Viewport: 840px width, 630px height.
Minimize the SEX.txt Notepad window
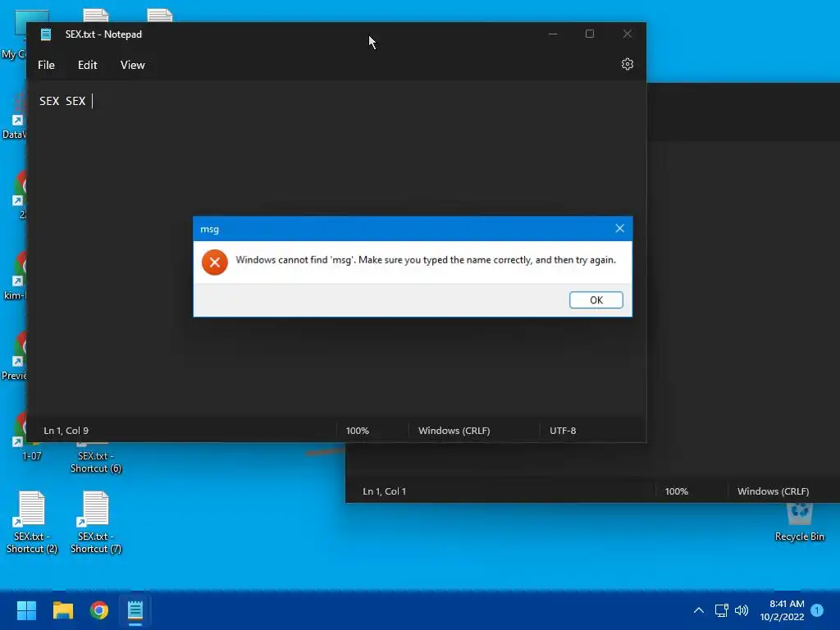[553, 34]
